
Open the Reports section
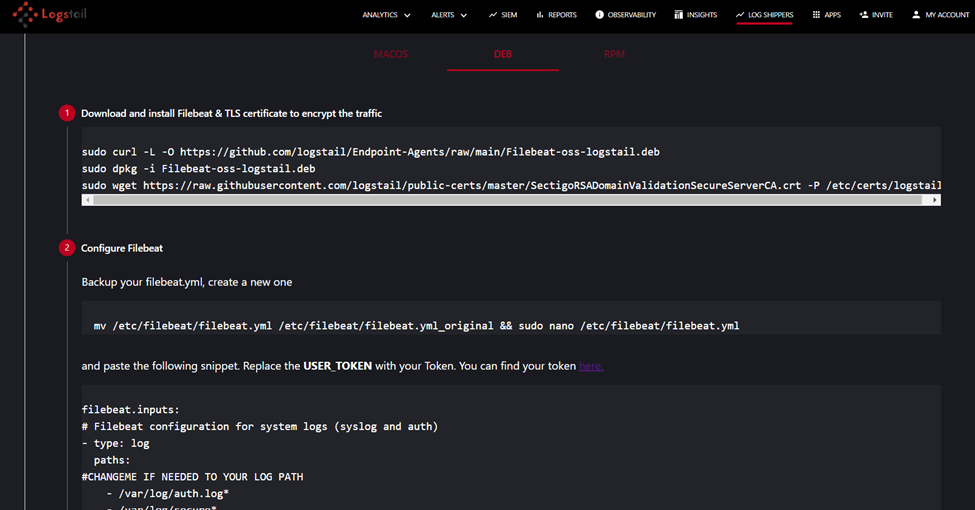557,15
